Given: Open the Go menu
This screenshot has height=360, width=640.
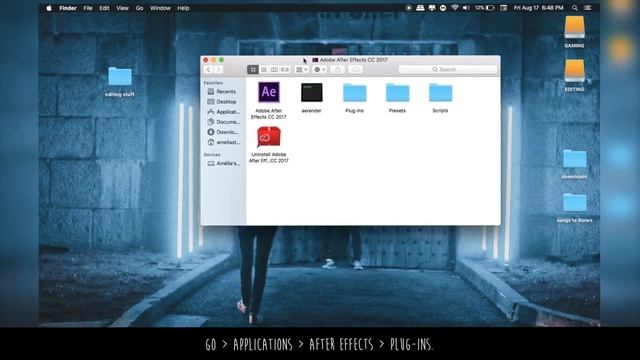Looking at the screenshot, I should coord(139,8).
